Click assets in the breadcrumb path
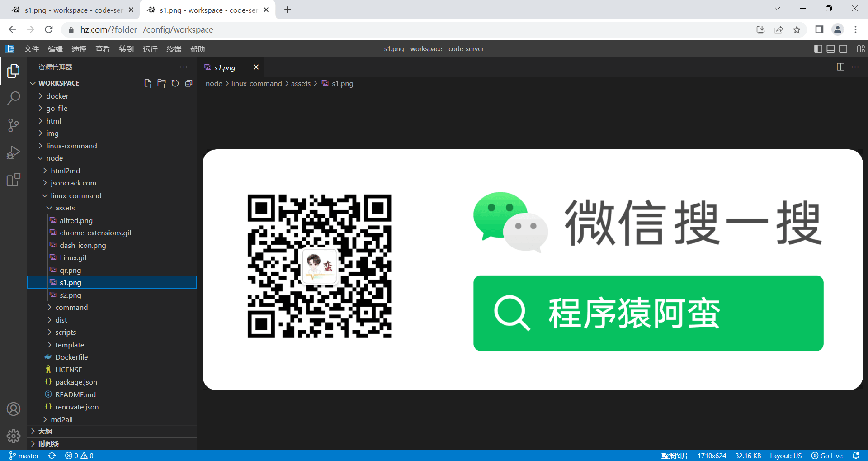Image resolution: width=868 pixels, height=461 pixels. pos(301,83)
